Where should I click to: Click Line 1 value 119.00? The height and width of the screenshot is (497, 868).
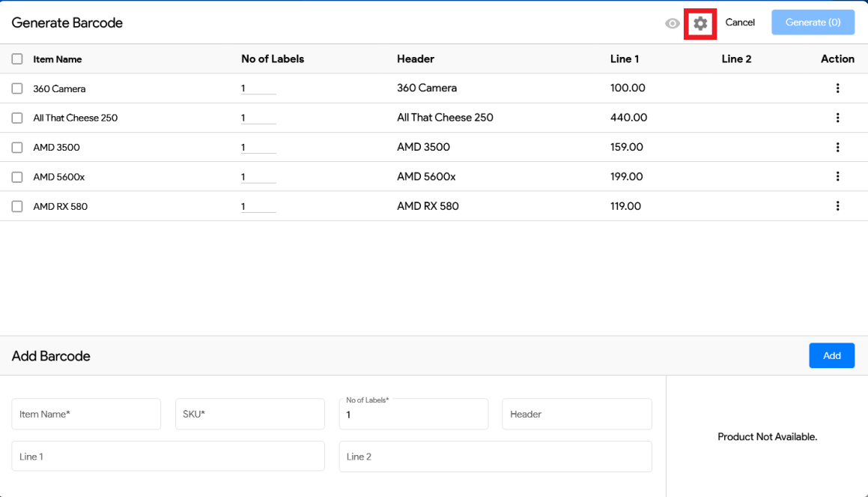pos(625,206)
